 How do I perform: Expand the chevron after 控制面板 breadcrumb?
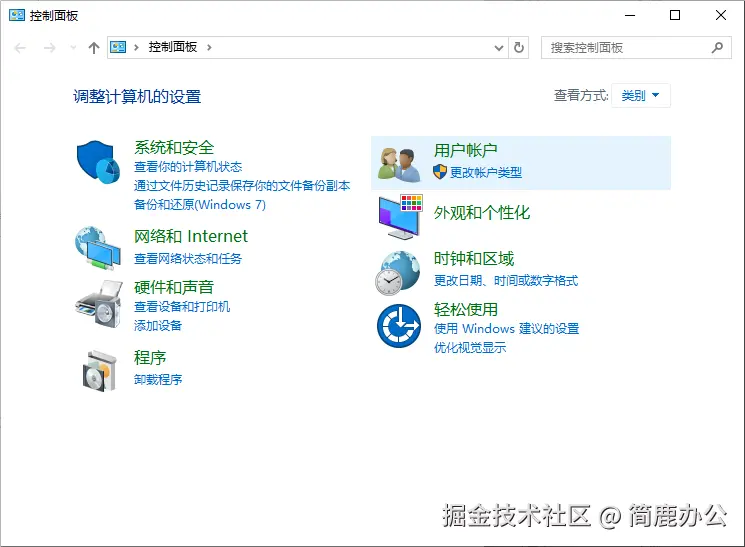209,47
